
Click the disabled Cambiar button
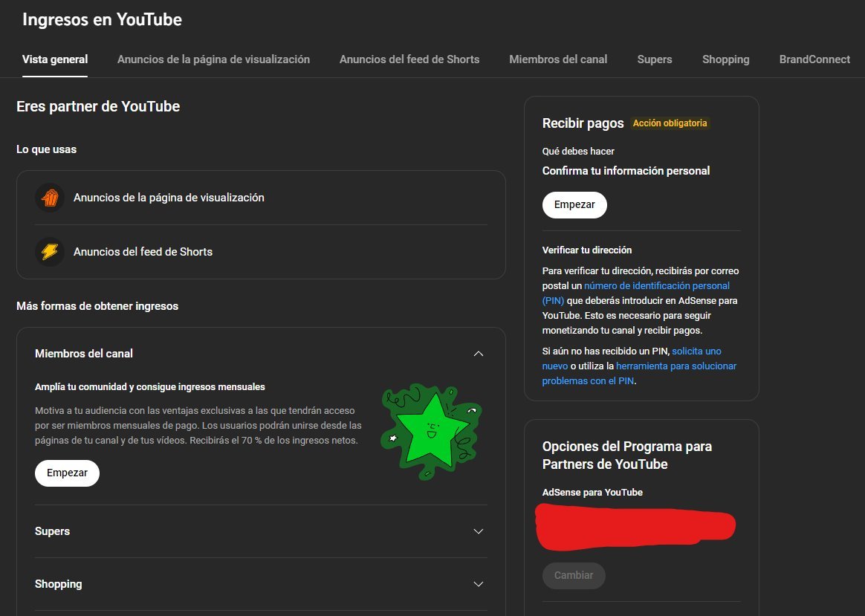pos(574,575)
